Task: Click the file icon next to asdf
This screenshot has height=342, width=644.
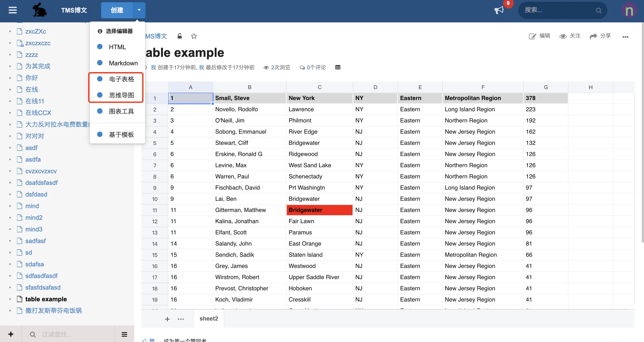Action: [19, 148]
